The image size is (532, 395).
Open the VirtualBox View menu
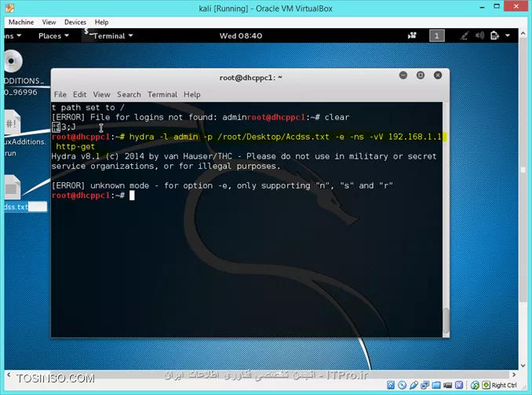point(49,22)
